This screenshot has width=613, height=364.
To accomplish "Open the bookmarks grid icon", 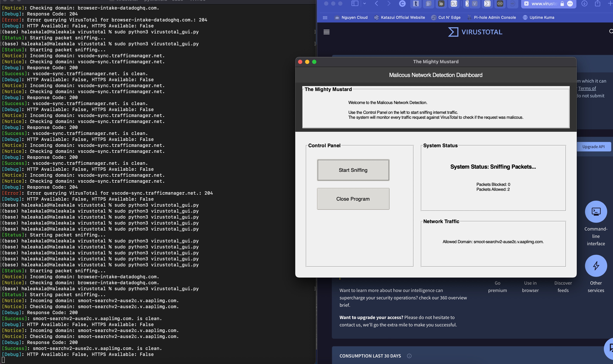I will tap(325, 17).
